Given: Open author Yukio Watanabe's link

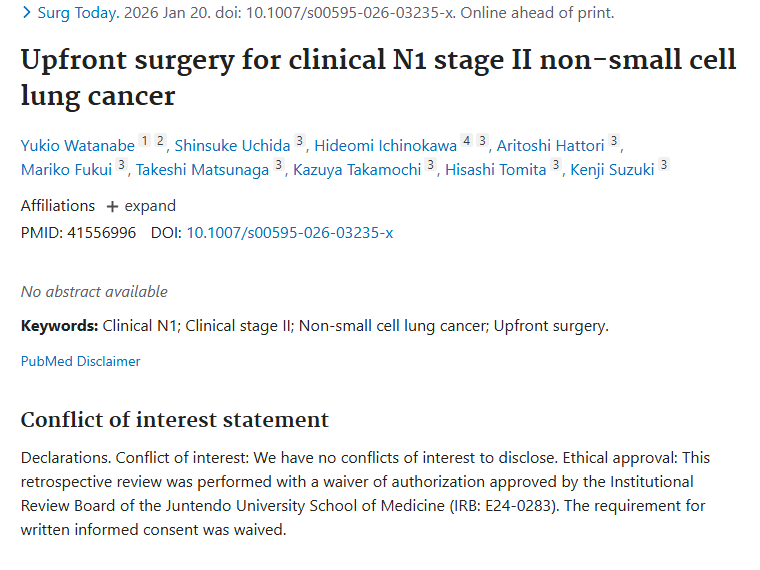Looking at the screenshot, I should pyautogui.click(x=78, y=146).
